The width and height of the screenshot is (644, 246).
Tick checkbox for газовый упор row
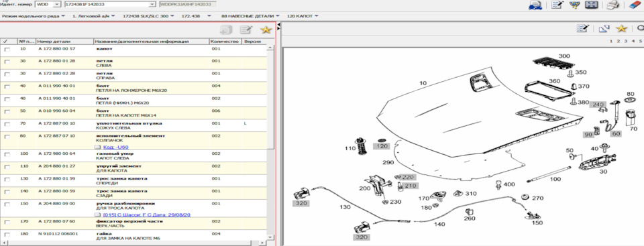(7, 155)
